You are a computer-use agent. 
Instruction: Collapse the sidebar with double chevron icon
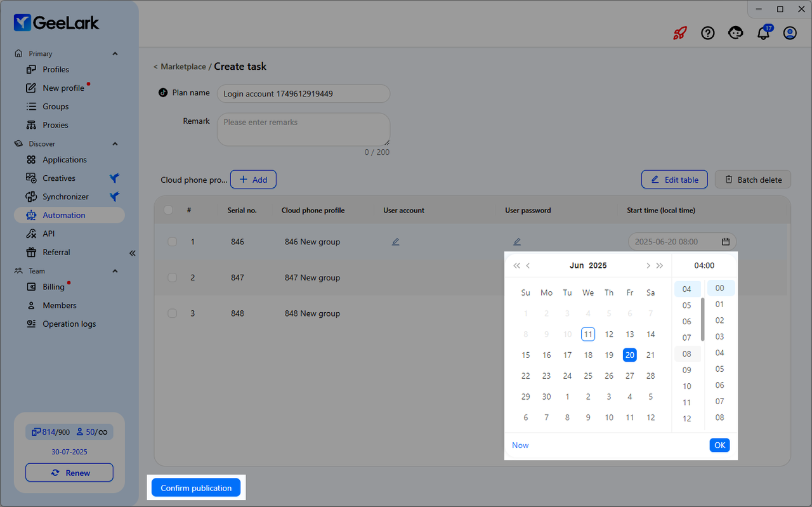(x=133, y=253)
